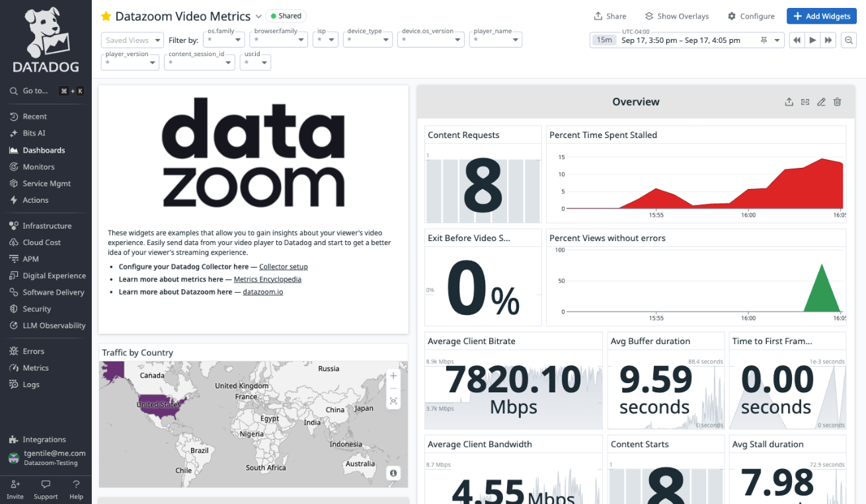The image size is (866, 504).
Task: Export the Overview group via the upload icon
Action: [x=789, y=102]
